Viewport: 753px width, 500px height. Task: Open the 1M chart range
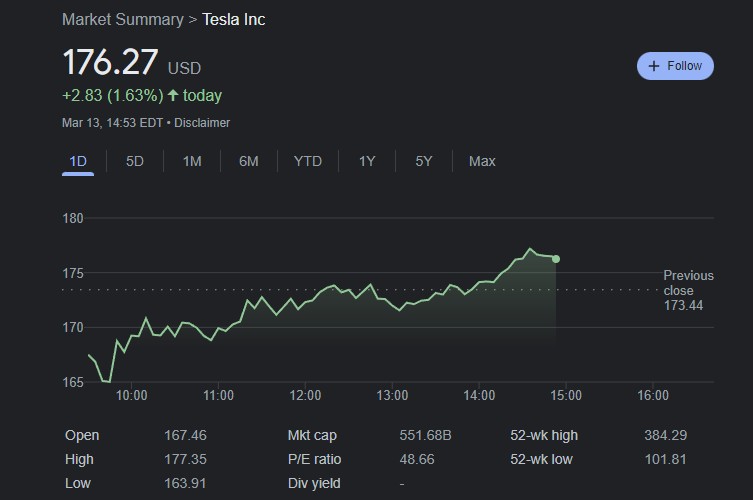(192, 161)
